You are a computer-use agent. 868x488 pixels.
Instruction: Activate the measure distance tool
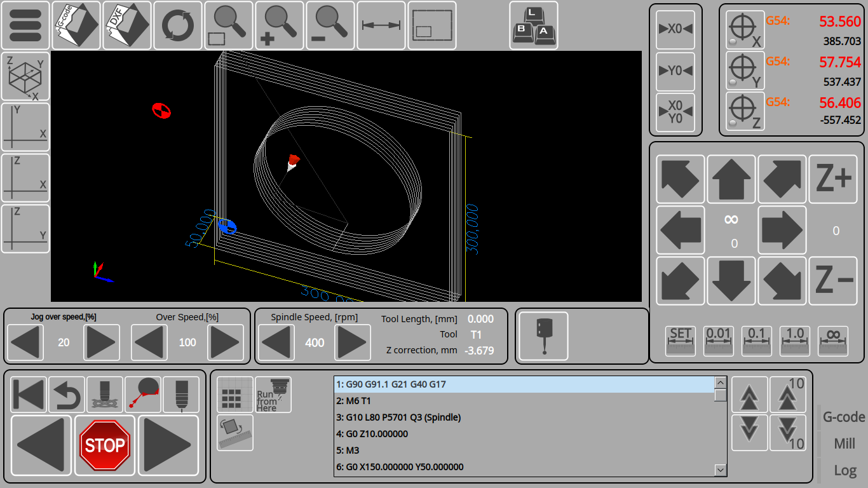381,25
